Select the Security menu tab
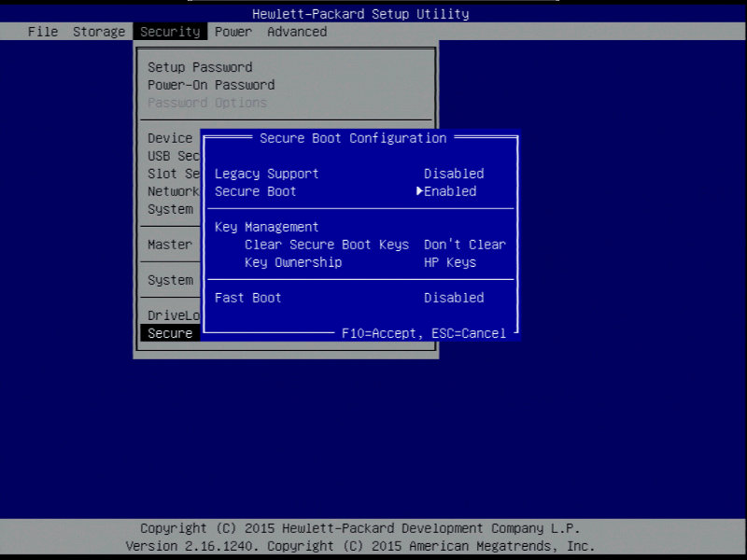Viewport: 747px width, 560px height. (169, 32)
